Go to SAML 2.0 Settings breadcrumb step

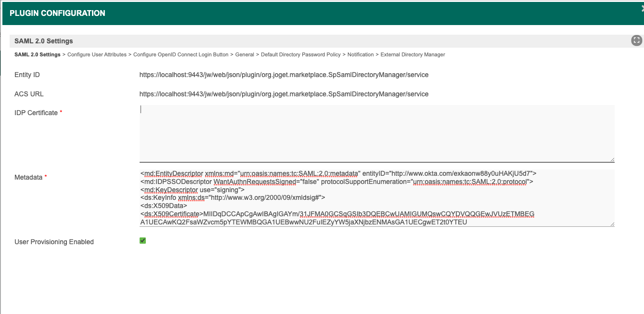38,54
